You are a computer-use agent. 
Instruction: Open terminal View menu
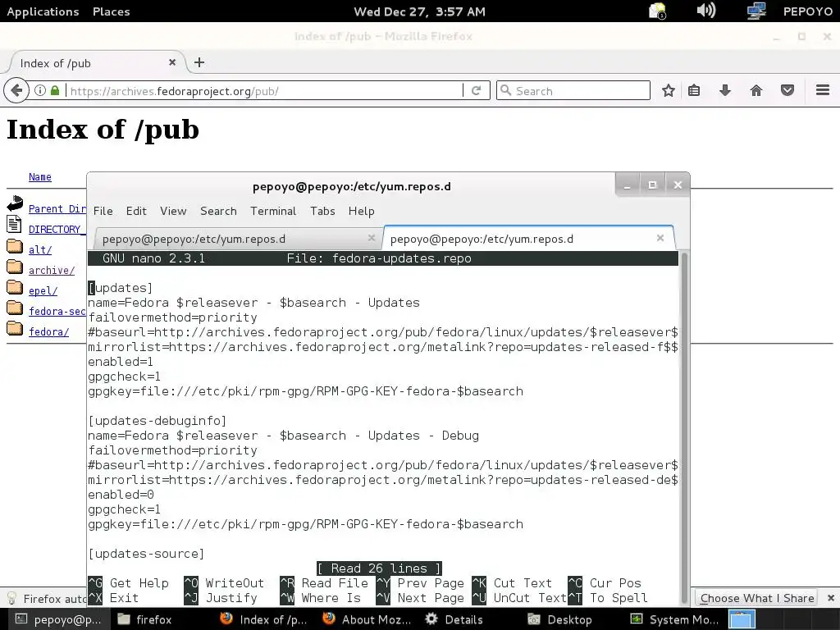click(x=173, y=211)
